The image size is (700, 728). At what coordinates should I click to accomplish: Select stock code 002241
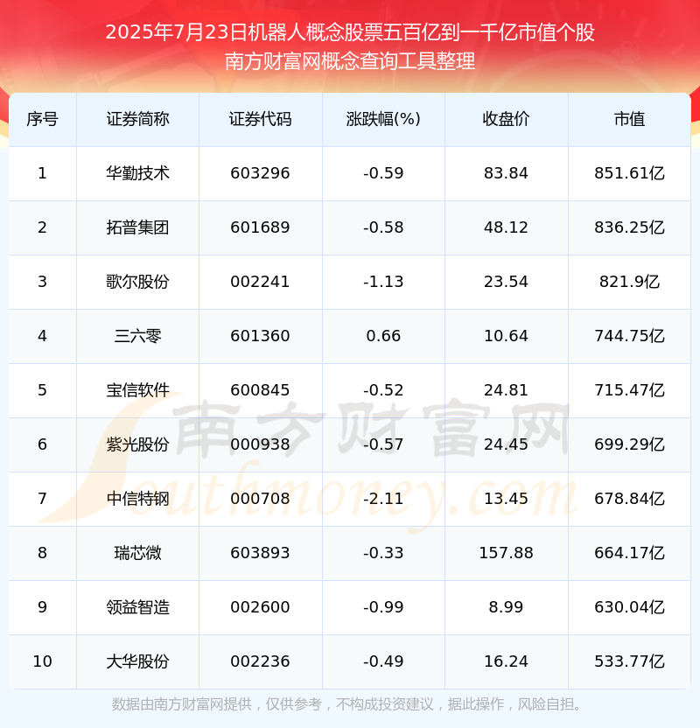pos(260,282)
